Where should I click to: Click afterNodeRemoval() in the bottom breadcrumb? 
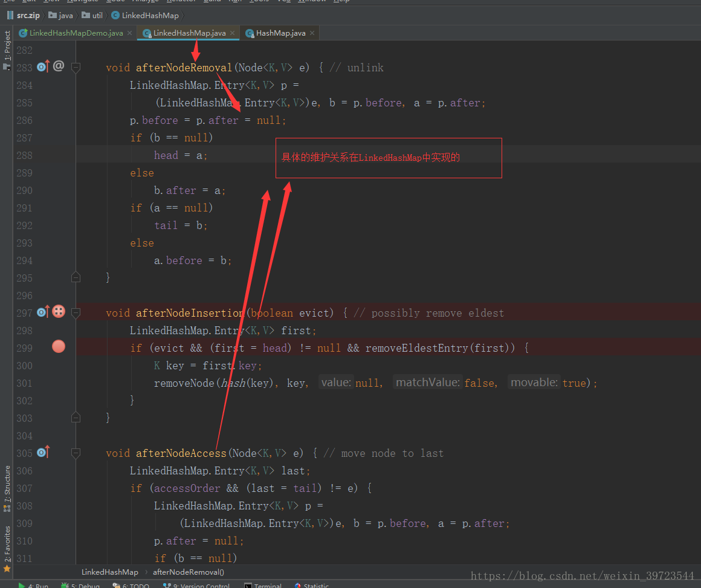tap(188, 572)
